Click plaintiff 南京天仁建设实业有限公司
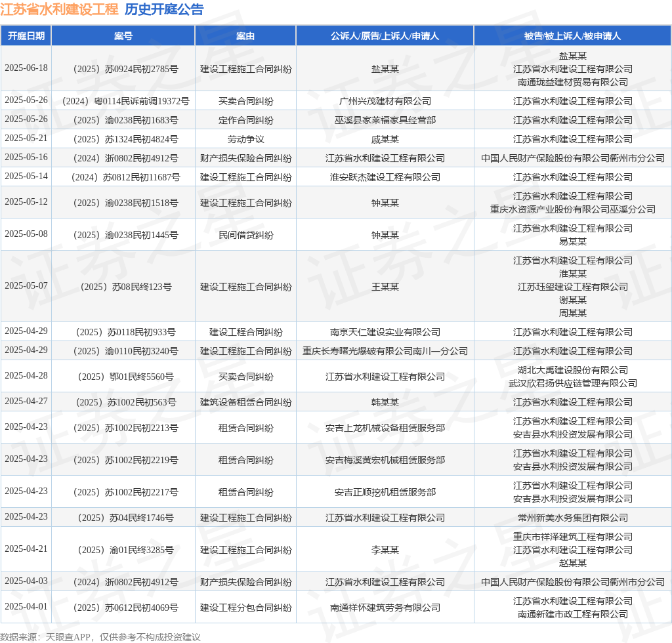This screenshot has width=672, height=643. coord(385,333)
